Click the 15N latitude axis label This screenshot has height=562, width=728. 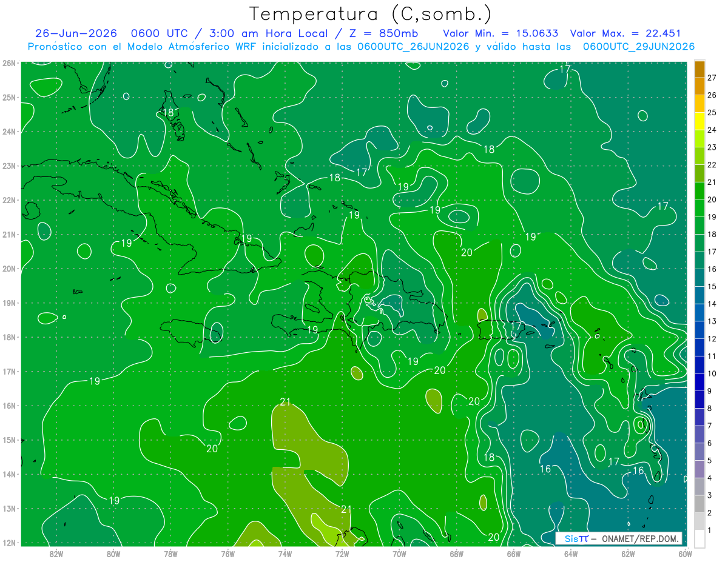click(8, 440)
